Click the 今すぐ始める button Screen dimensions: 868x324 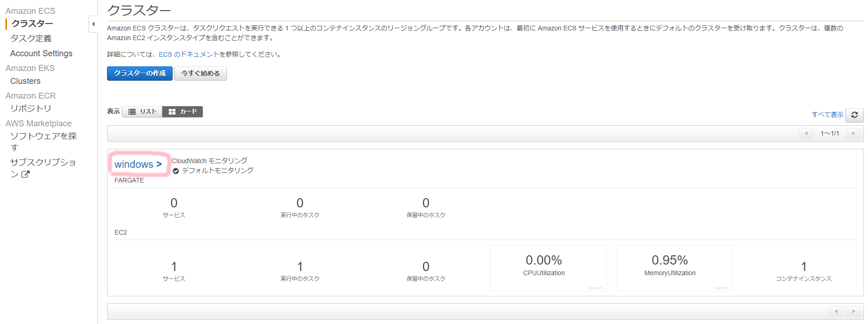pos(201,73)
